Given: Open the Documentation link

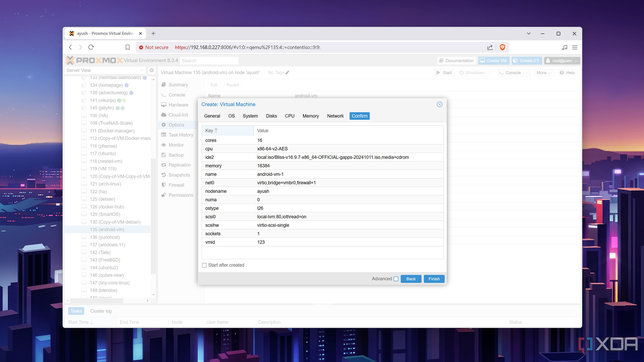Looking at the screenshot, I should point(457,61).
